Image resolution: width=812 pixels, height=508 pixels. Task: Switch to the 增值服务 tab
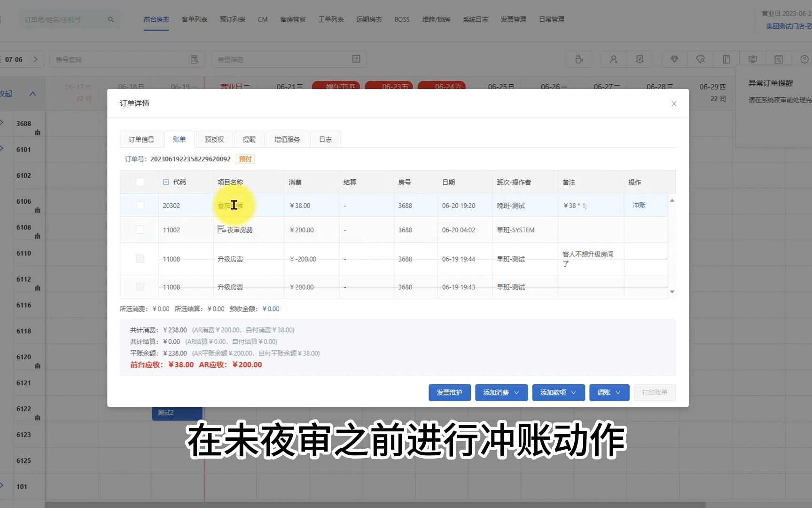coord(287,139)
